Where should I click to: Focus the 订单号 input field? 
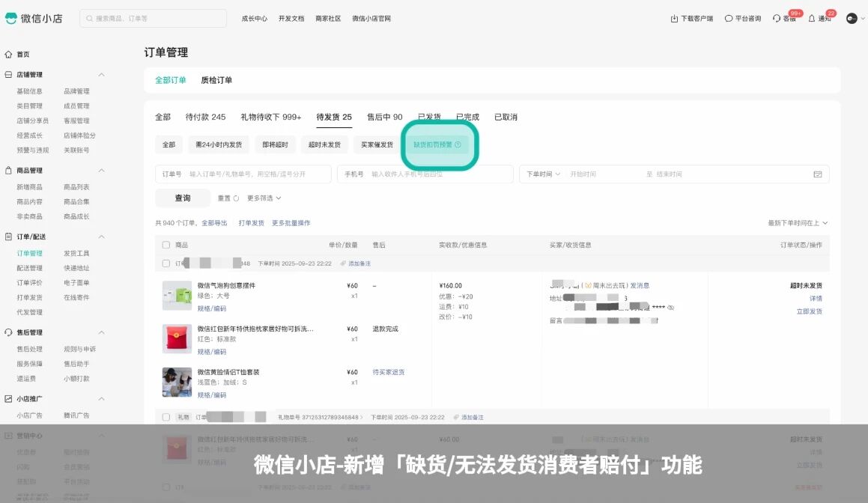(x=243, y=174)
